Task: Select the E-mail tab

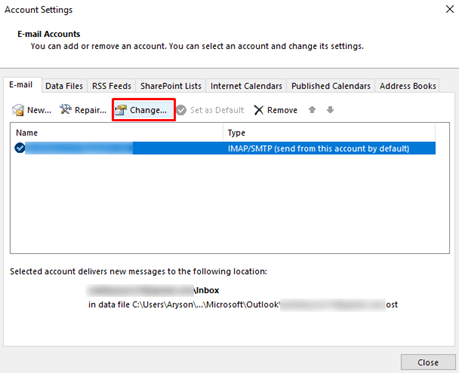Action: tap(21, 85)
